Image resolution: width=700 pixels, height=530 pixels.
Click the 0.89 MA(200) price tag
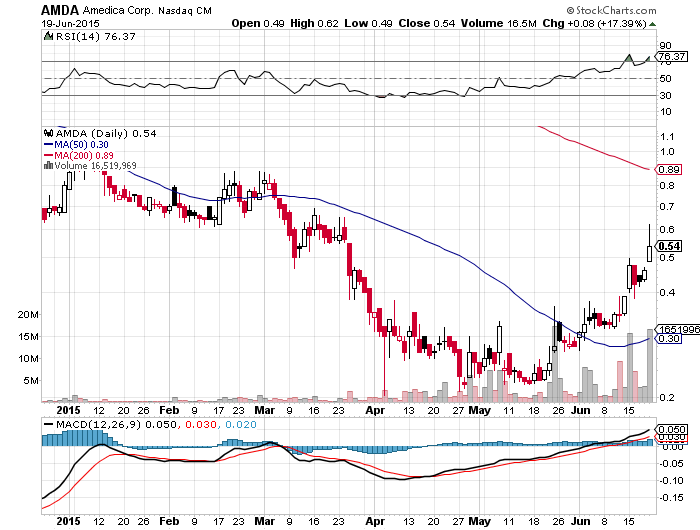668,170
